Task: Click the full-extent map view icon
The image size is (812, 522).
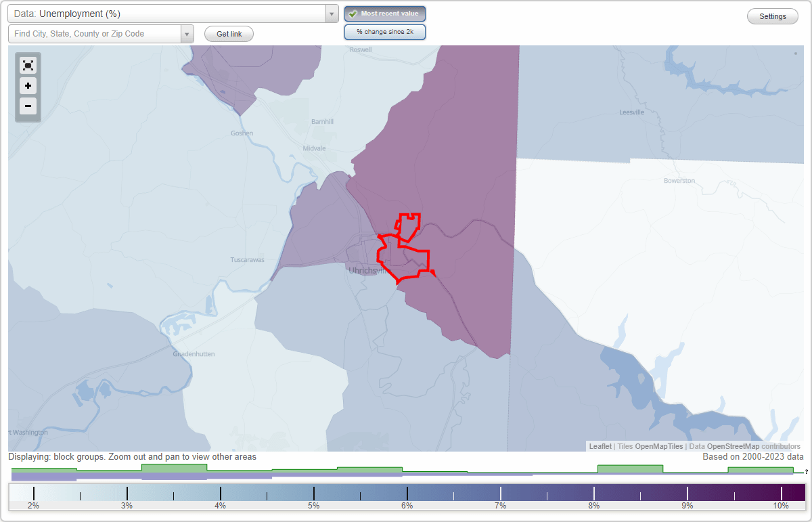Action: (28, 65)
